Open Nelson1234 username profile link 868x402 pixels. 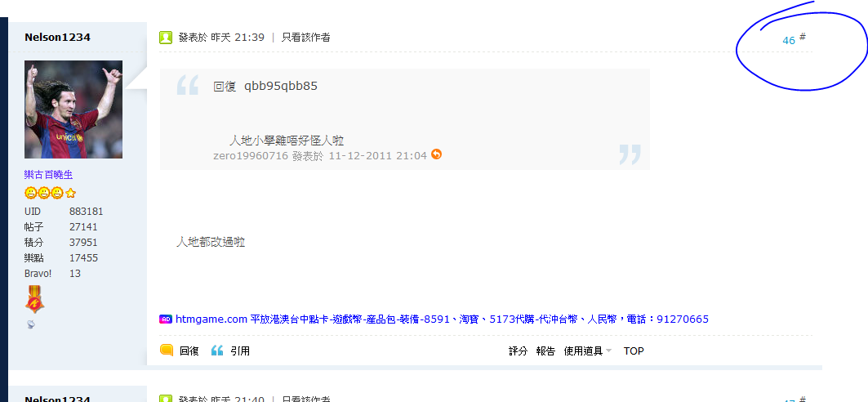58,37
